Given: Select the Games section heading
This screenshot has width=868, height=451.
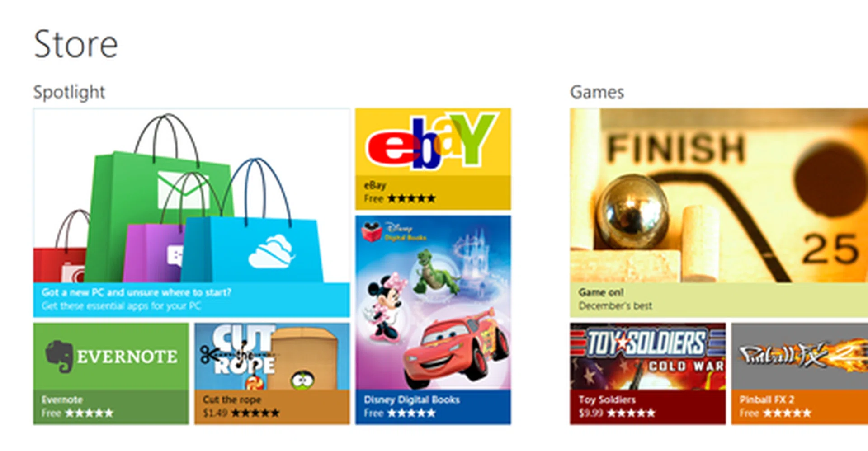Looking at the screenshot, I should 597,92.
